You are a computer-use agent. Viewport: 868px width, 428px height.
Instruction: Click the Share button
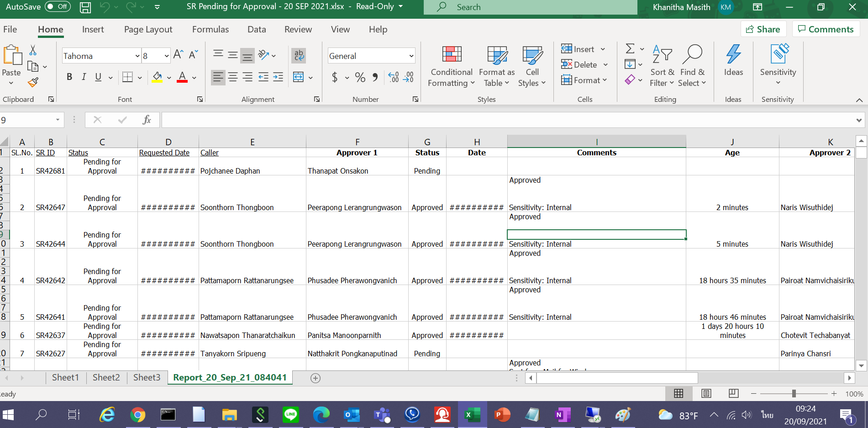pos(763,29)
